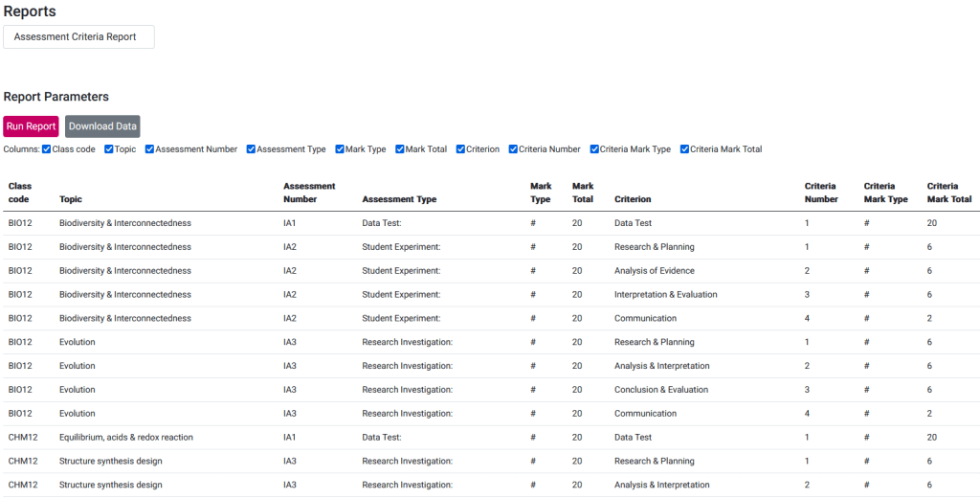Click the CHM12 Equilibrium, acids & redox reaction cell

(126, 438)
